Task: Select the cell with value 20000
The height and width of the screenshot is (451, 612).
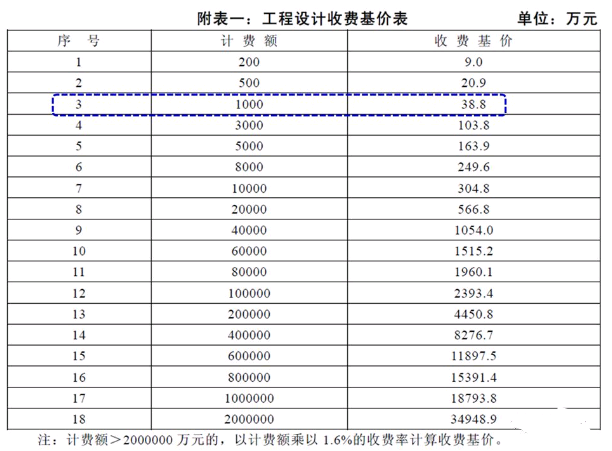Action: point(249,210)
